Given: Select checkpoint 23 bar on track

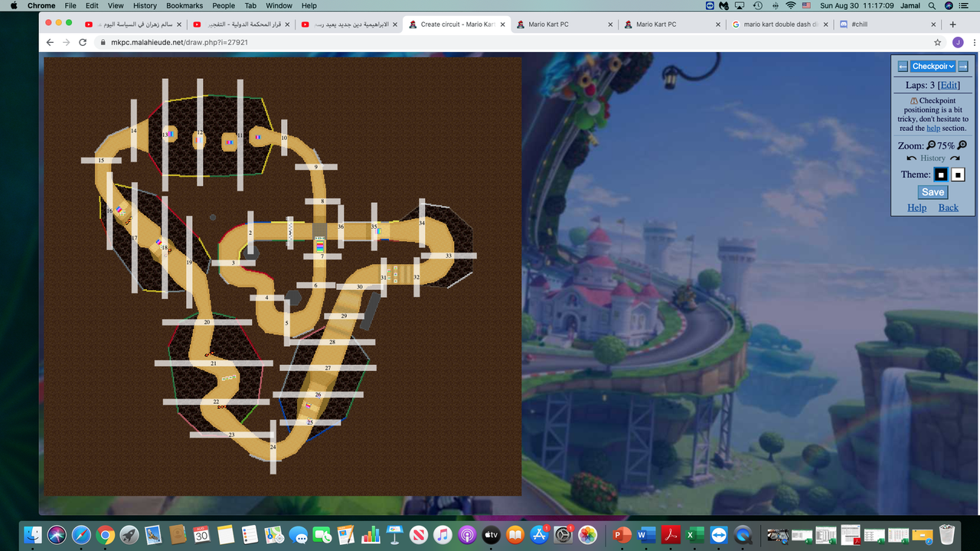Looking at the screenshot, I should 231,435.
